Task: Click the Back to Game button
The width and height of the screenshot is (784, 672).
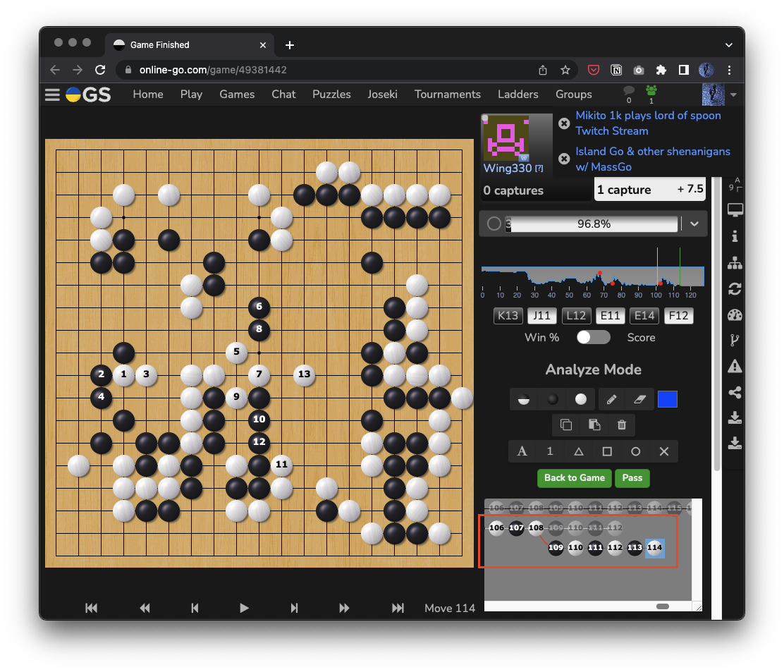Action: point(574,478)
